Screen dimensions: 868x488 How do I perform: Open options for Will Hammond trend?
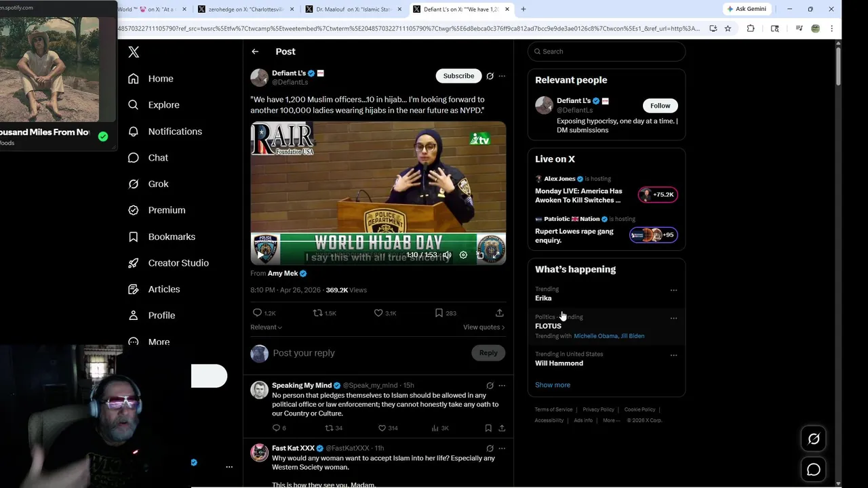coord(673,355)
